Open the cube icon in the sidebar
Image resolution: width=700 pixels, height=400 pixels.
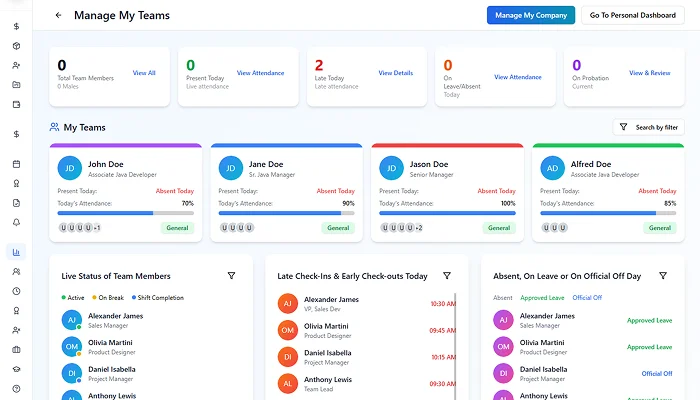coord(16,46)
